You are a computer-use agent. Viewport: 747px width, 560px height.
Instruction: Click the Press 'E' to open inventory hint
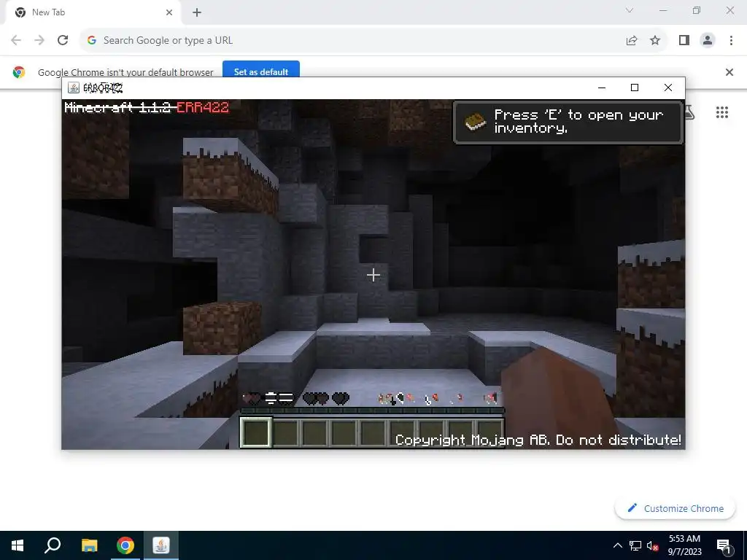tap(568, 122)
